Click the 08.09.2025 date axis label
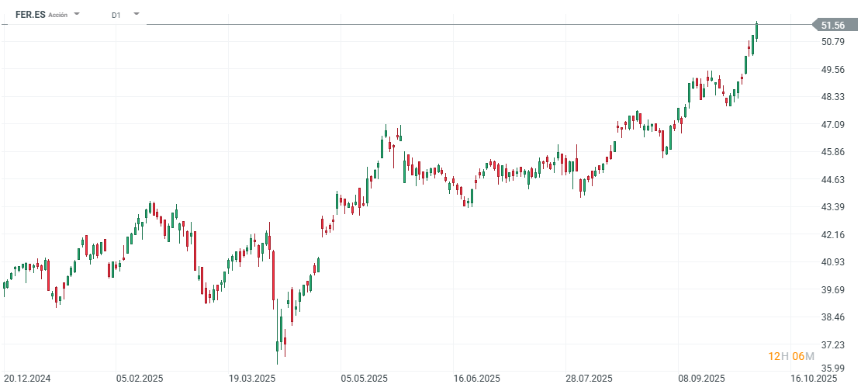 [703, 379]
